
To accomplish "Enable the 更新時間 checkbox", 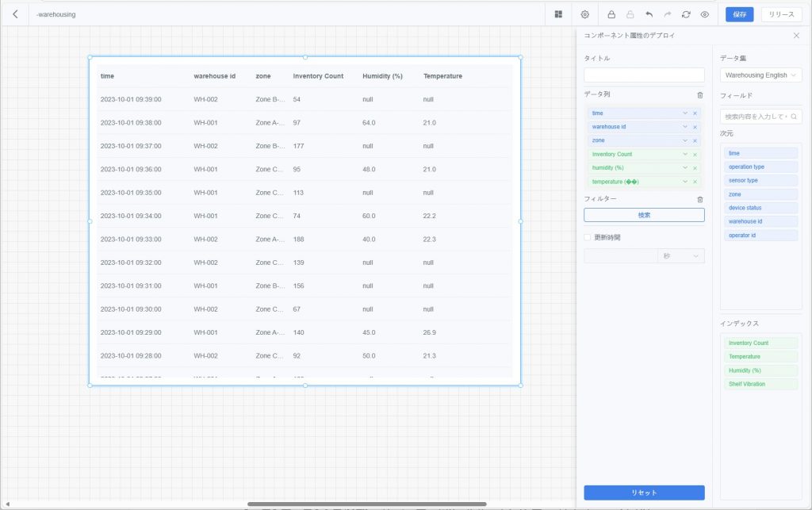I will point(588,237).
